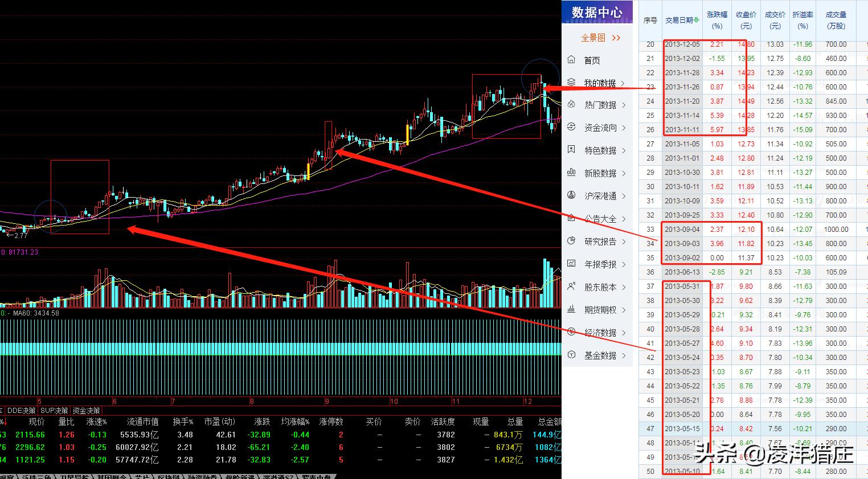The height and width of the screenshot is (479, 868).
Task: Select the 2013-12-02 date cell
Action: (x=682, y=59)
